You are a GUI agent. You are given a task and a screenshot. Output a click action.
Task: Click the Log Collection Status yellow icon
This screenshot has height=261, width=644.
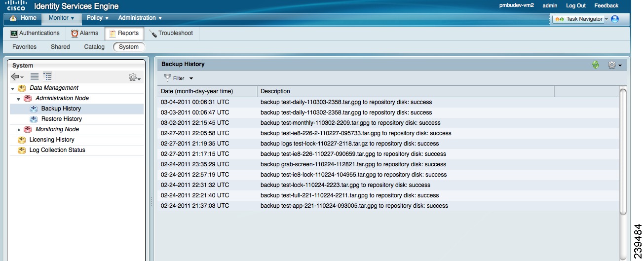coord(21,150)
